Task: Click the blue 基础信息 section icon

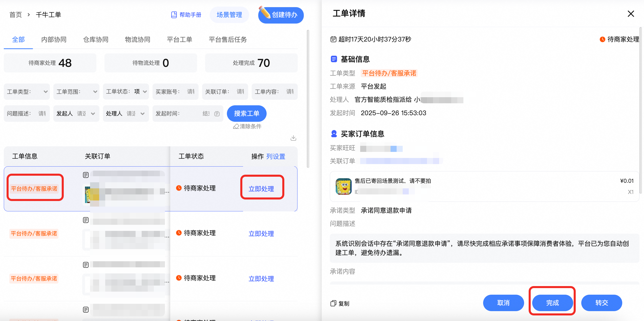Action: (x=334, y=59)
